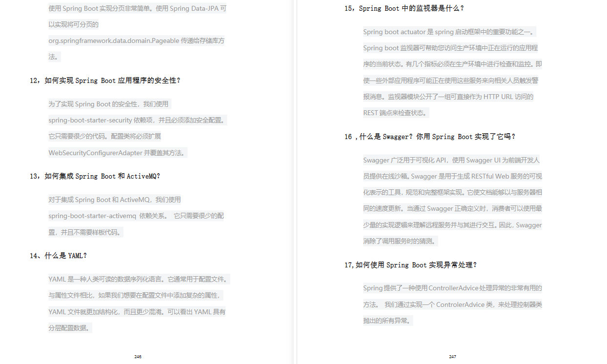Click heading '13，如何集成 Spring Boot 和 ActiveMQ?'
This screenshot has width=607, height=364.
95,176
